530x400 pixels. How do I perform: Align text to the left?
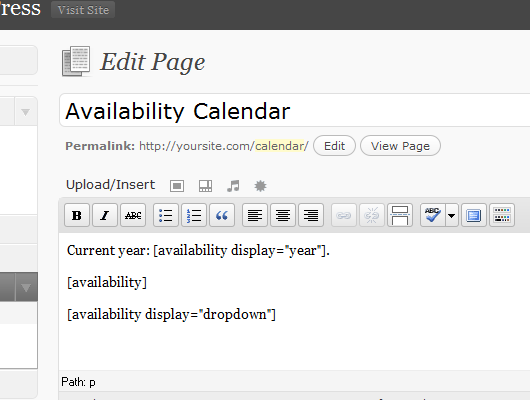(x=255, y=215)
